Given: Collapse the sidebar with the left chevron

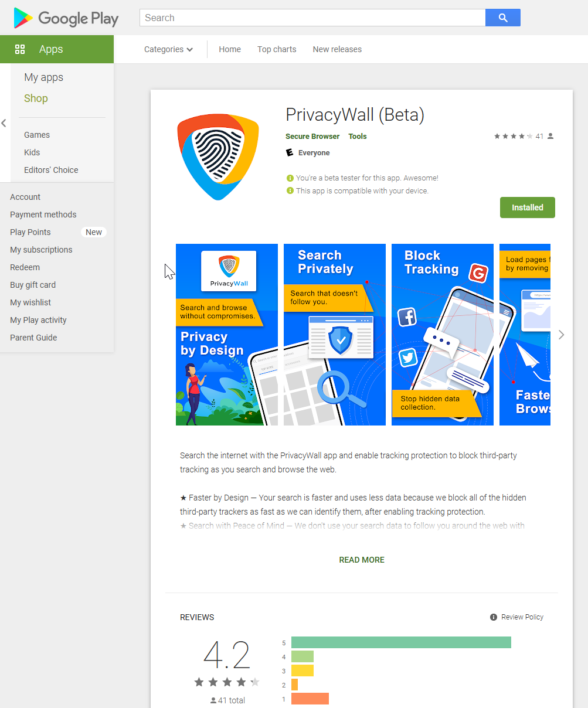Looking at the screenshot, I should pyautogui.click(x=4, y=123).
